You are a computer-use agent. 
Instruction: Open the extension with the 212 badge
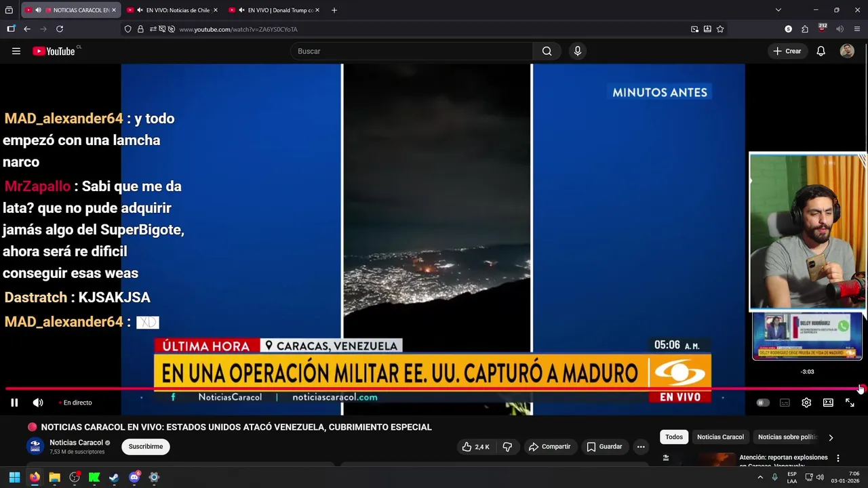pos(822,28)
